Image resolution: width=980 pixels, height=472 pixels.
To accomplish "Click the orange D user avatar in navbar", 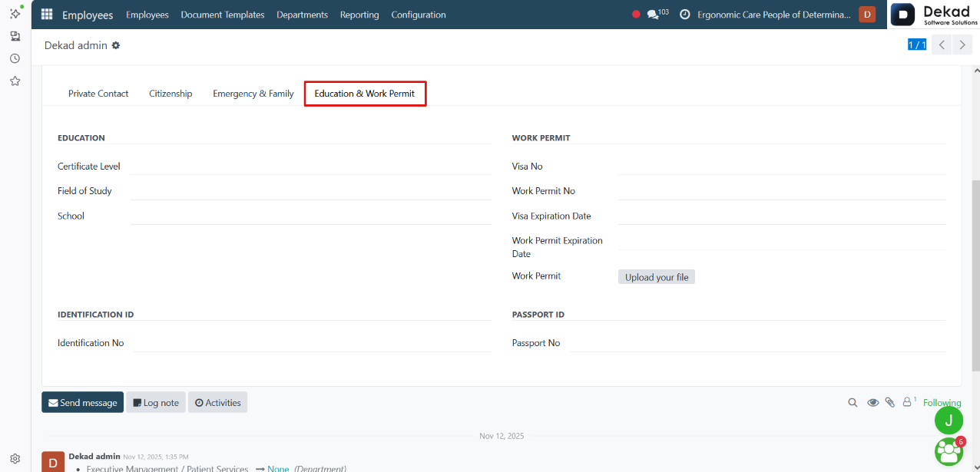I will pos(867,15).
